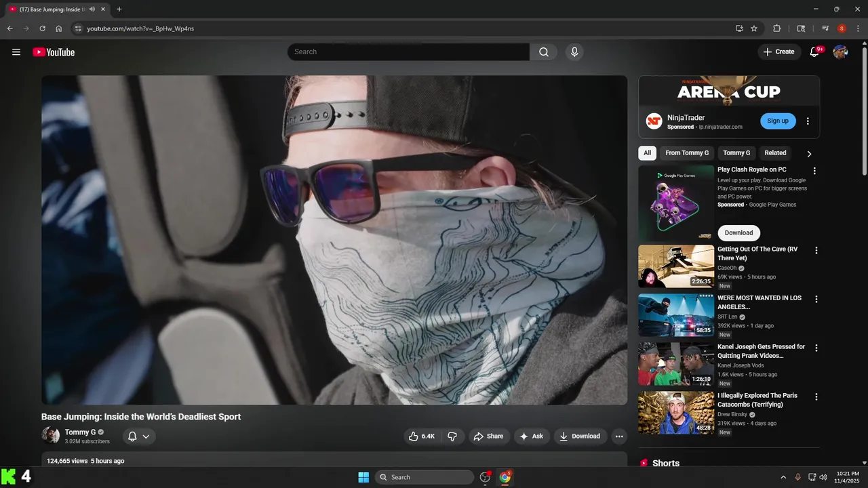Click the Drew Binsky channel name
This screenshot has height=488, width=868.
[x=733, y=415]
